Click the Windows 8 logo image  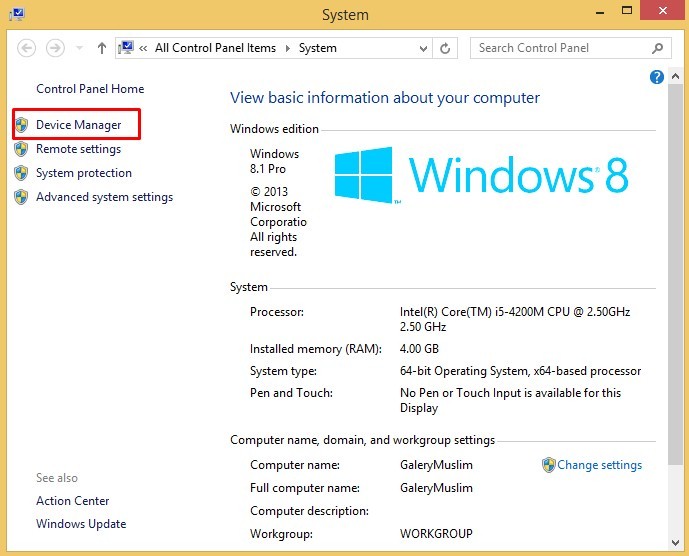tap(481, 175)
